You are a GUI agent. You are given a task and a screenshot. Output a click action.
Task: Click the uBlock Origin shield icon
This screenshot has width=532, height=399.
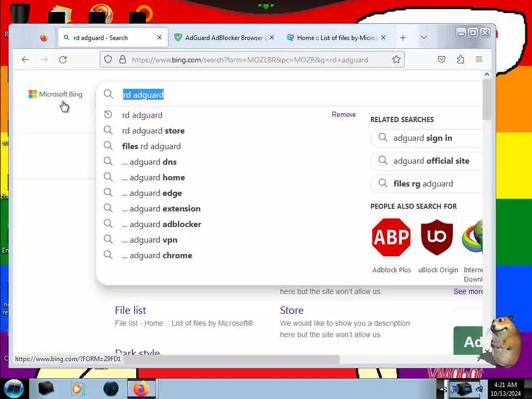436,237
